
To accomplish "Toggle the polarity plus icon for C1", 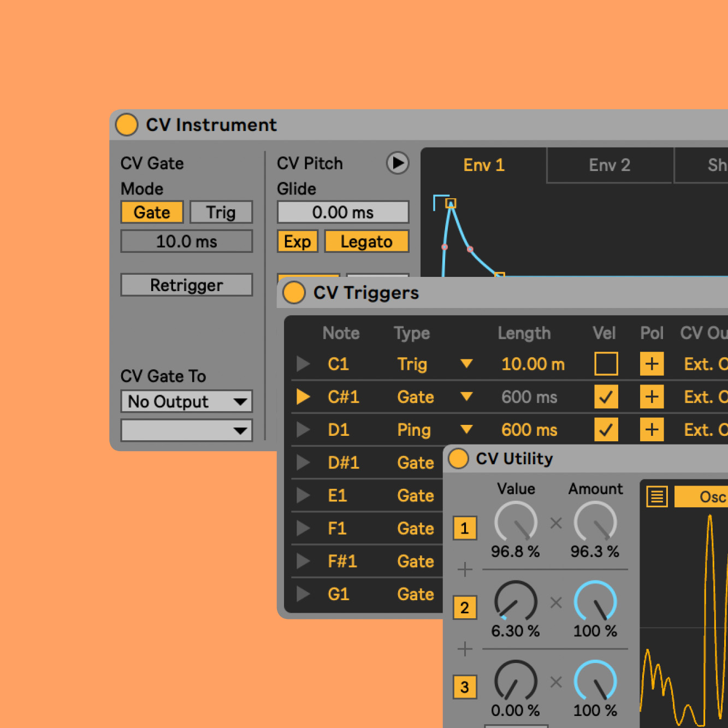I will (652, 364).
